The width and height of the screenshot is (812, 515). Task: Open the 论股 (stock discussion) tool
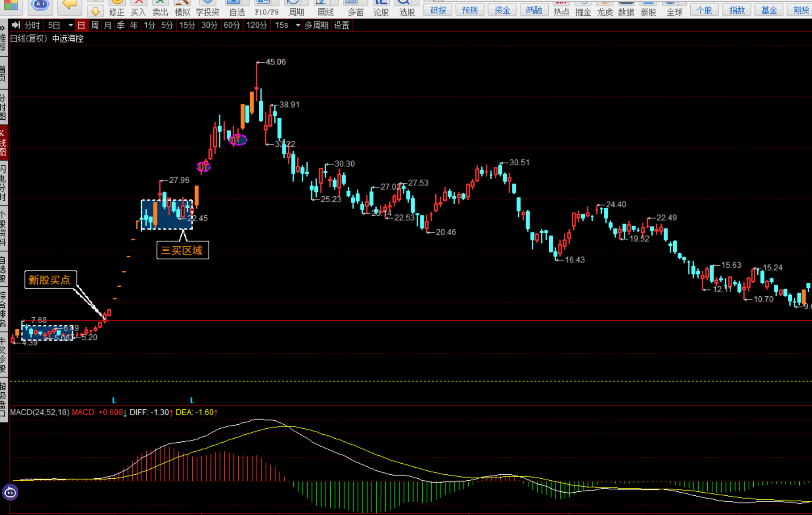[x=381, y=8]
